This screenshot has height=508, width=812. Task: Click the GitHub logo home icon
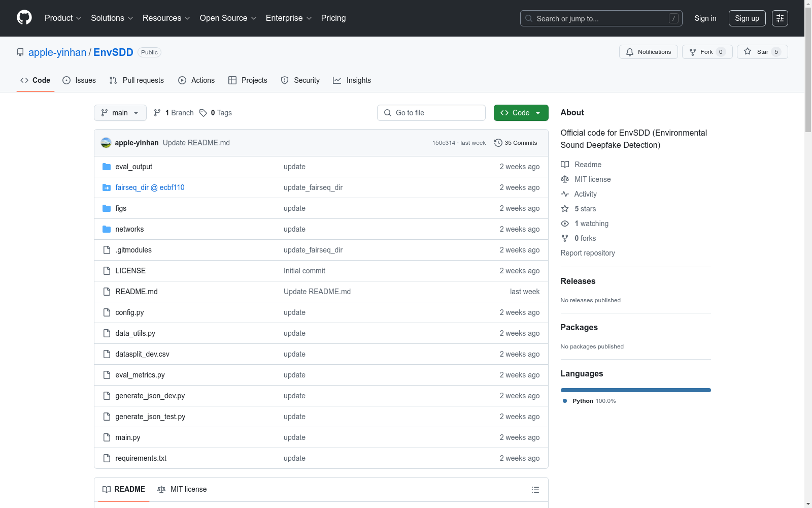point(24,18)
